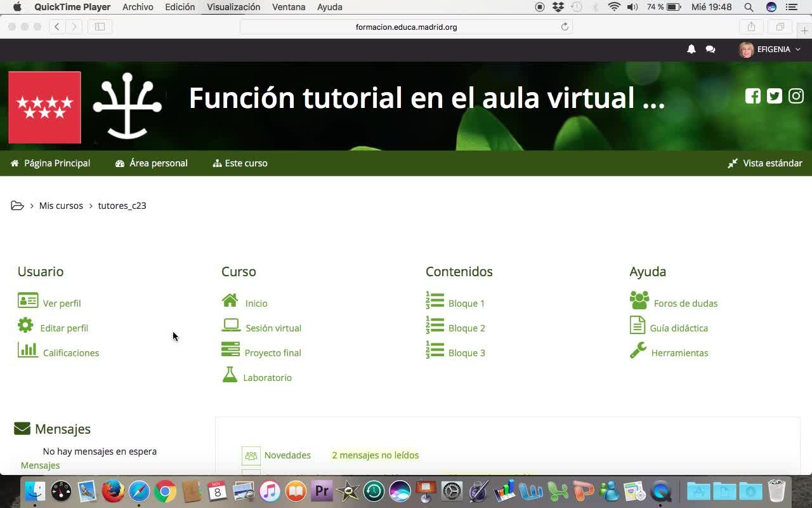Open the Este curso menu
This screenshot has height=508, width=812.
click(240, 163)
